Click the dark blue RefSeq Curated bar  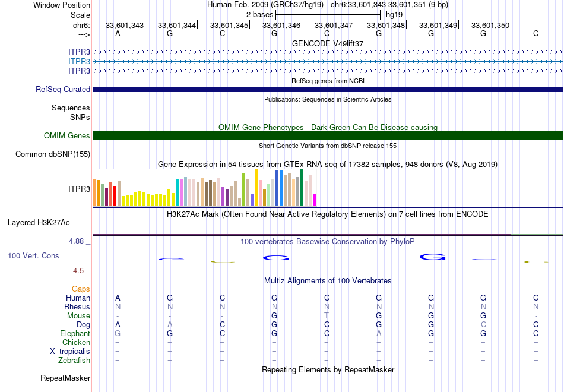tap(328, 89)
